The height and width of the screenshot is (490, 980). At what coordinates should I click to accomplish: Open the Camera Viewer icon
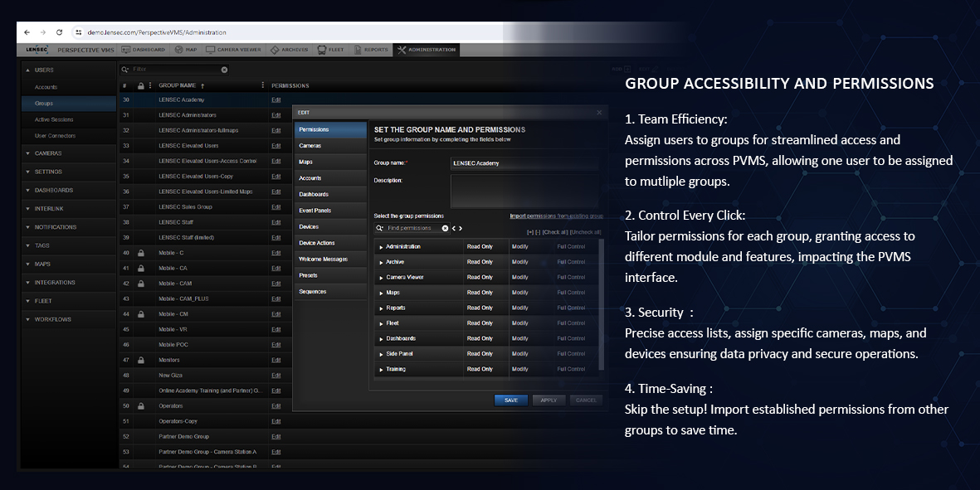[x=210, y=49]
